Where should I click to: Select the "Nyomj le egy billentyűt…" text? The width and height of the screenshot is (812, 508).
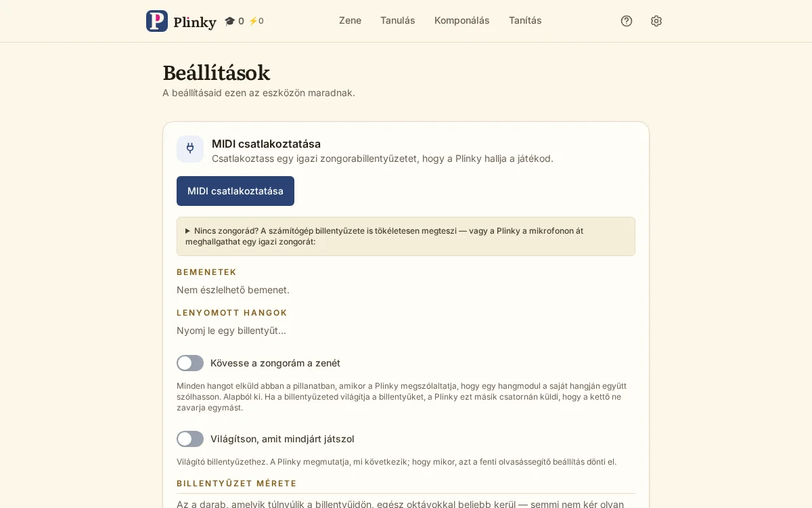[x=231, y=331]
